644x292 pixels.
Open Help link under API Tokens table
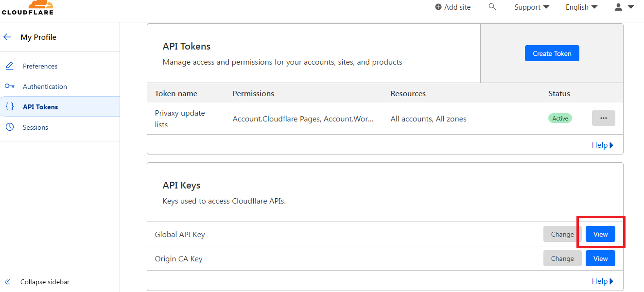coord(603,145)
